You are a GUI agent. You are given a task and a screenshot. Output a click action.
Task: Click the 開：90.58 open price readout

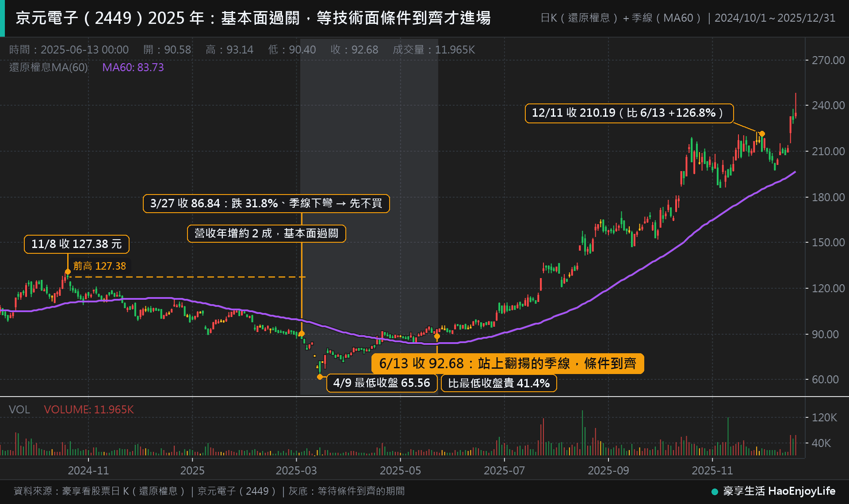tap(167, 50)
